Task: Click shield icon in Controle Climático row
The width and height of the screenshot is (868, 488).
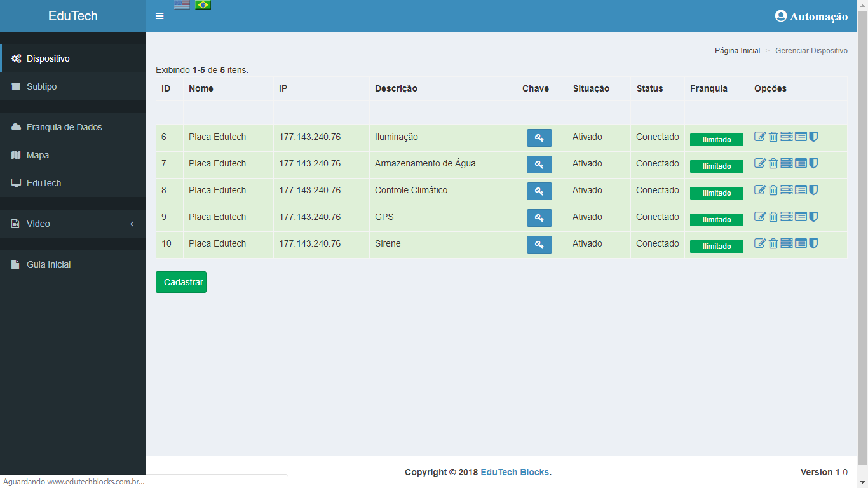Action: tap(813, 190)
